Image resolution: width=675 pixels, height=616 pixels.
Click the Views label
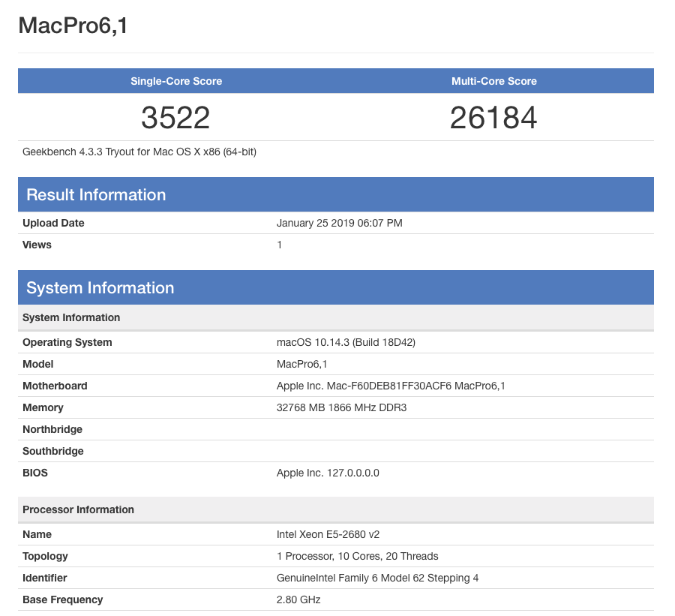point(37,245)
